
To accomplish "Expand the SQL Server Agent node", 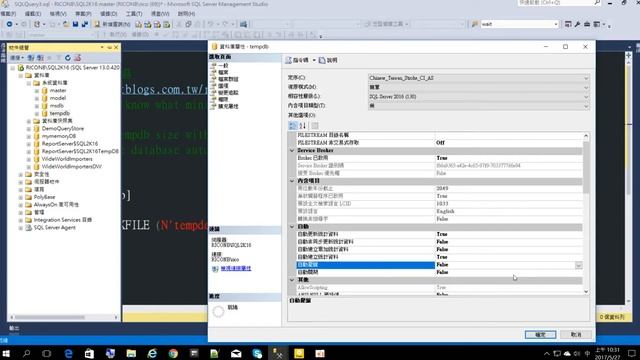I will 21,228.
